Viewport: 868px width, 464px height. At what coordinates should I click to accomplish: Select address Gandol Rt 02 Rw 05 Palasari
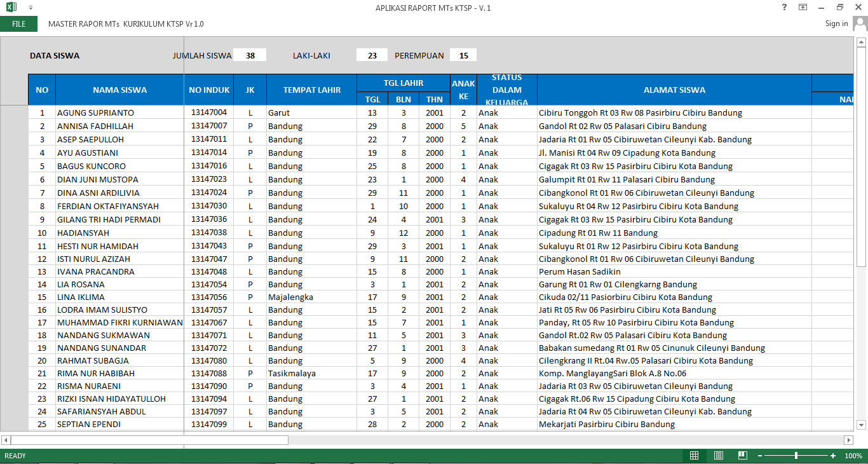coord(674,126)
